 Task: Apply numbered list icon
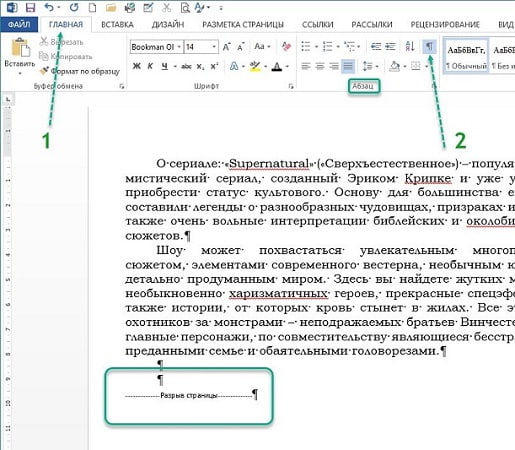328,46
